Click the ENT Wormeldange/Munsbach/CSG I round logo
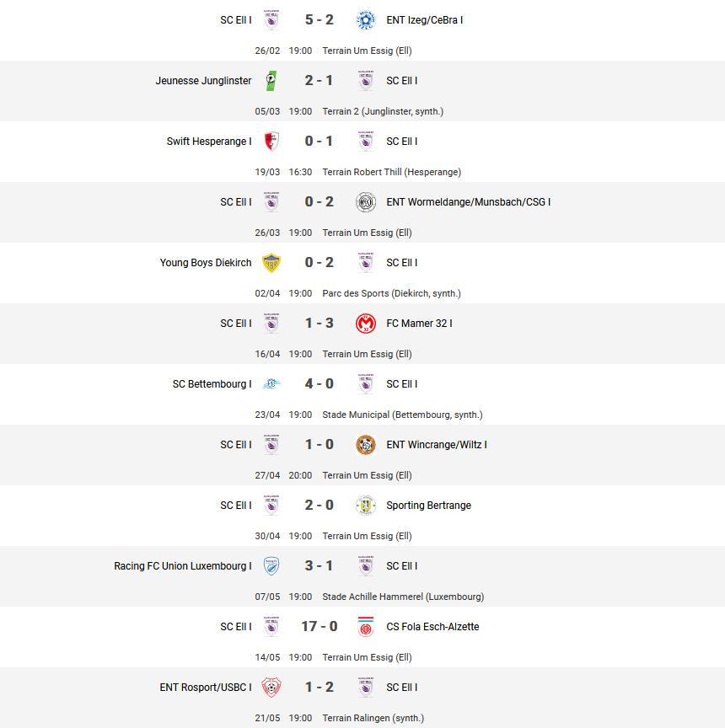This screenshot has height=728, width=725. 366,202
